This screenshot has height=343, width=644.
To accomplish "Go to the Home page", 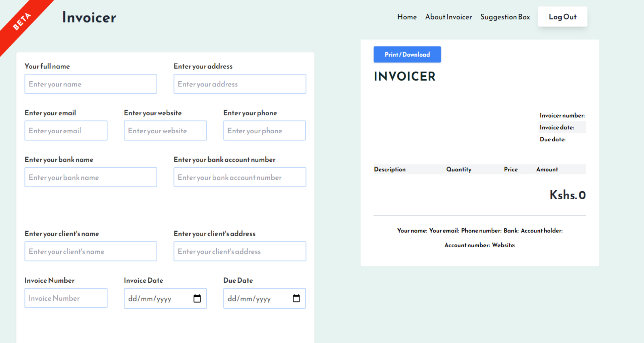I will 407,17.
